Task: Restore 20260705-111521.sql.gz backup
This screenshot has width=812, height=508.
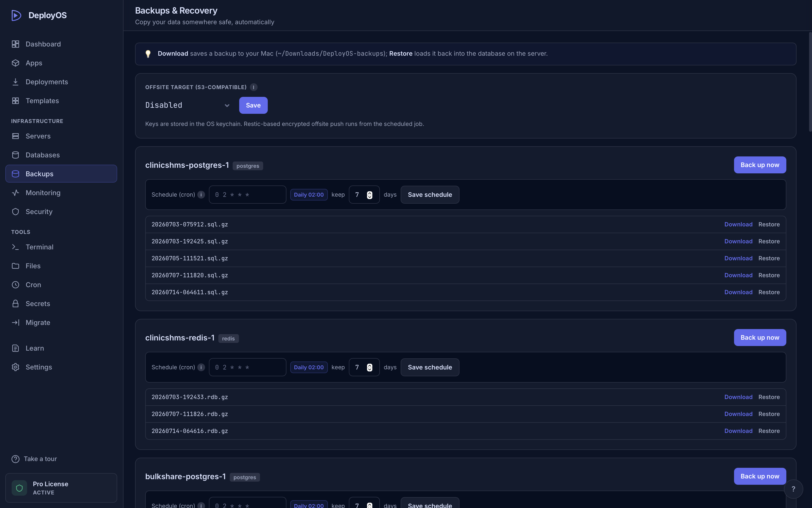Action: click(769, 258)
